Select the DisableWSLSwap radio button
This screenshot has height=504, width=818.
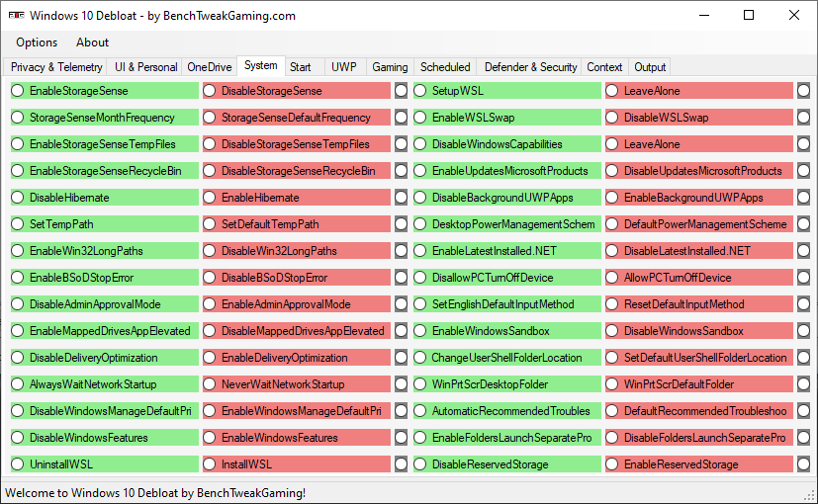[x=699, y=118]
